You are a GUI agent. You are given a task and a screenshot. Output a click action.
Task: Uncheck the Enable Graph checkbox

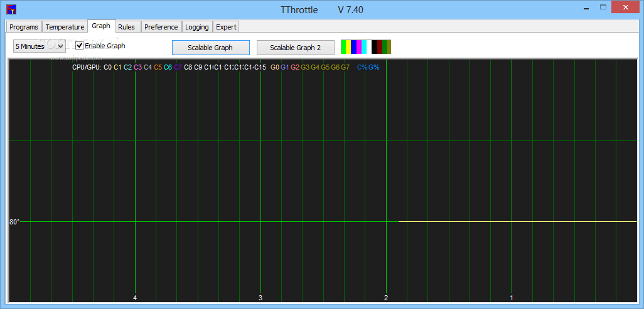(80, 46)
